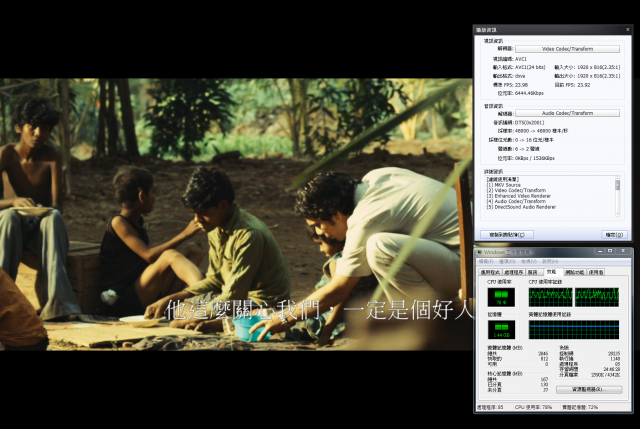Click the CPU usage meter showing 78 %
Screen dimensions: 640x429
[x=501, y=297]
